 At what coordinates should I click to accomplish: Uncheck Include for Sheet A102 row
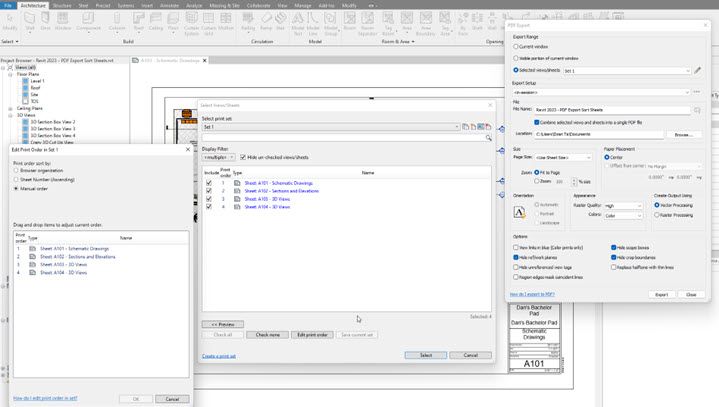(209, 191)
